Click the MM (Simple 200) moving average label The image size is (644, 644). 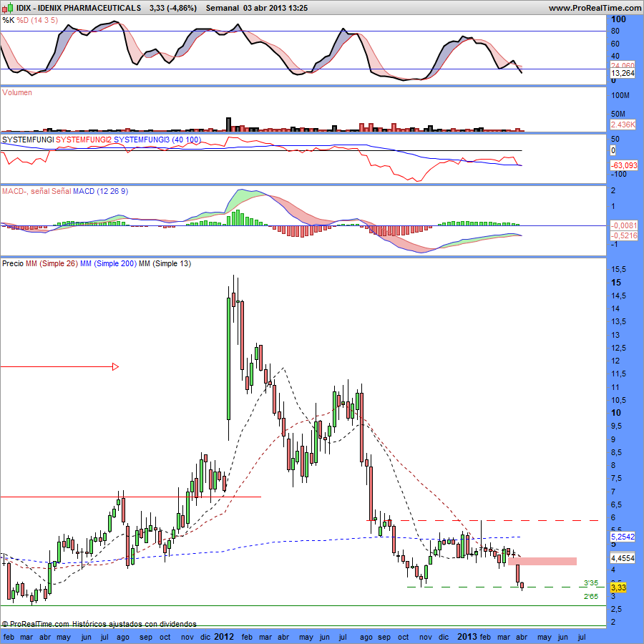[108, 263]
